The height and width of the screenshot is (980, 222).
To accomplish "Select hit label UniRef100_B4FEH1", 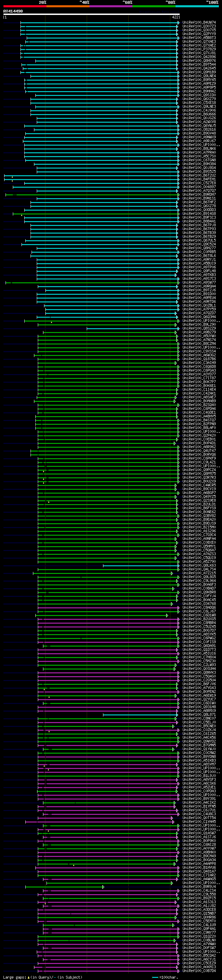I will [199, 179].
